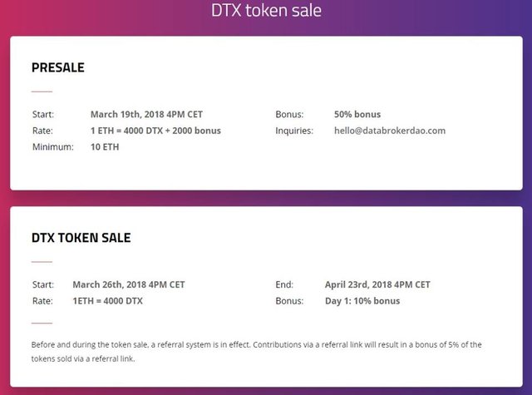
Task: Click the "Minimum:" label in presale card
Action: [53, 146]
